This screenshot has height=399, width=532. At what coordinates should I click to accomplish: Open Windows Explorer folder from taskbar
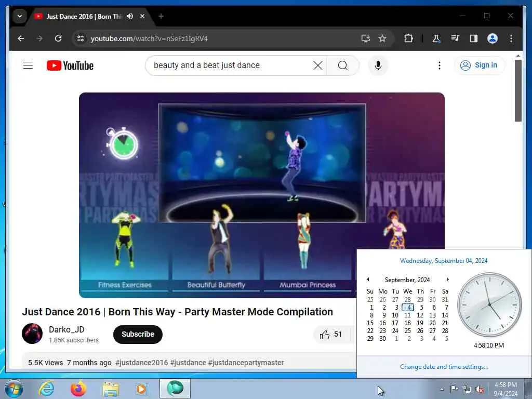pyautogui.click(x=110, y=389)
